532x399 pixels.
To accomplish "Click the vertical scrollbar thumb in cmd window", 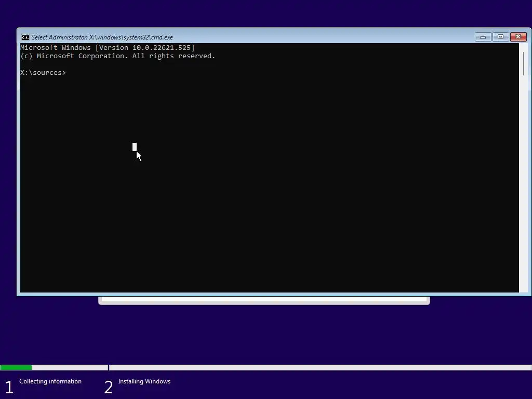I will click(524, 64).
